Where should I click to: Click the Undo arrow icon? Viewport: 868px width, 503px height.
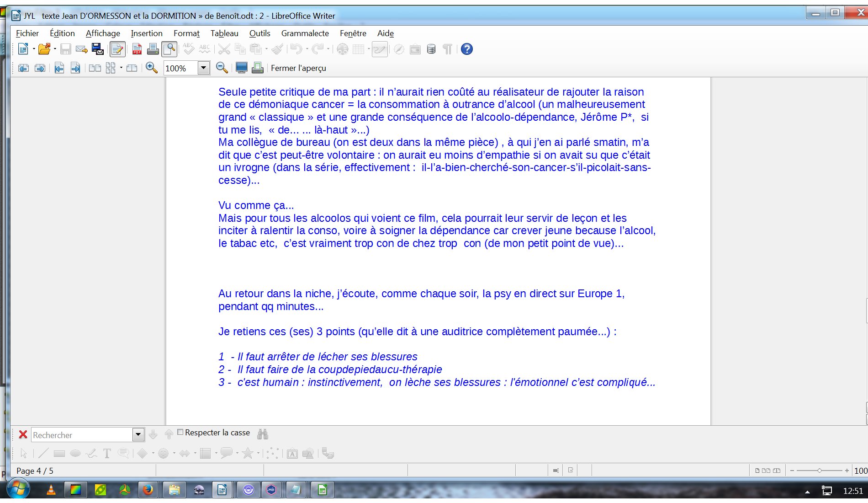coord(296,49)
